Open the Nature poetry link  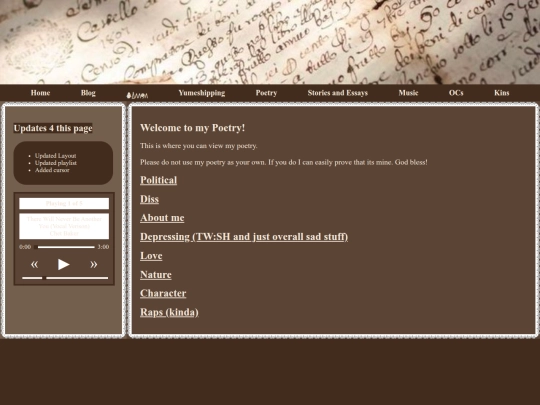pos(156,275)
